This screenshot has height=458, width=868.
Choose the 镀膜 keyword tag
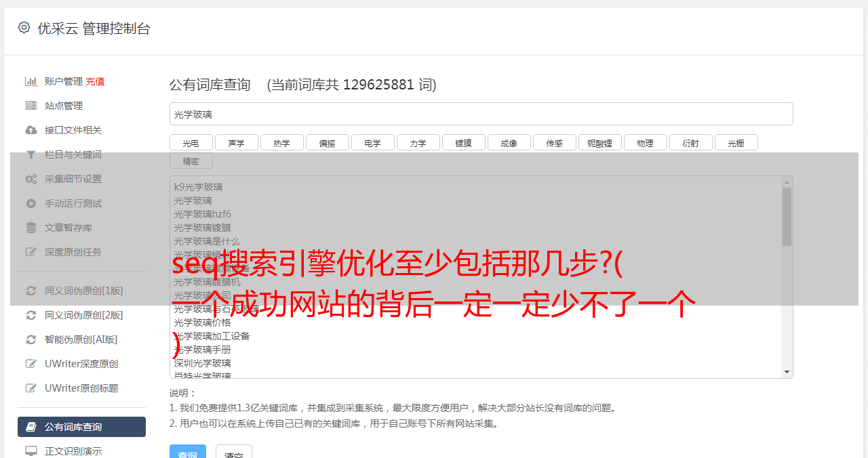click(x=464, y=142)
